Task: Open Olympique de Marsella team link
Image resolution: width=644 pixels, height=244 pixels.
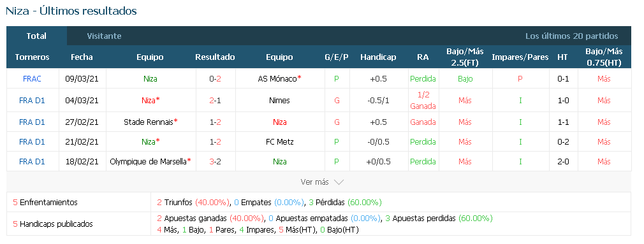Action: pyautogui.click(x=149, y=162)
